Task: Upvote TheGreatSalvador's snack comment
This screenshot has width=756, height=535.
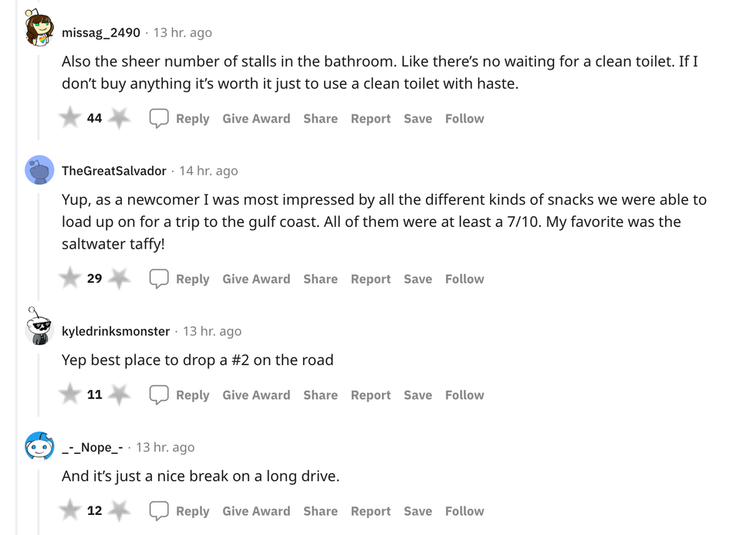Action: click(x=70, y=279)
